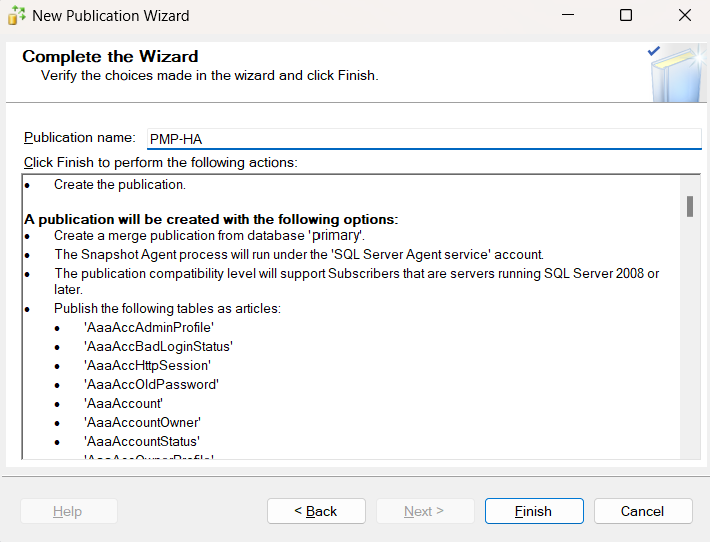Select the 'AaaAccOldPassword' article entry
The image size is (710, 542).
click(151, 384)
